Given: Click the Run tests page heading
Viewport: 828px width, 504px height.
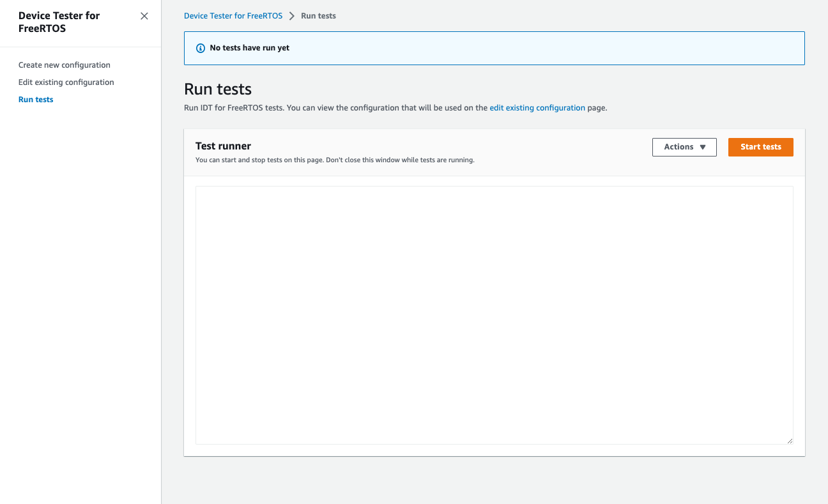Looking at the screenshot, I should (217, 89).
